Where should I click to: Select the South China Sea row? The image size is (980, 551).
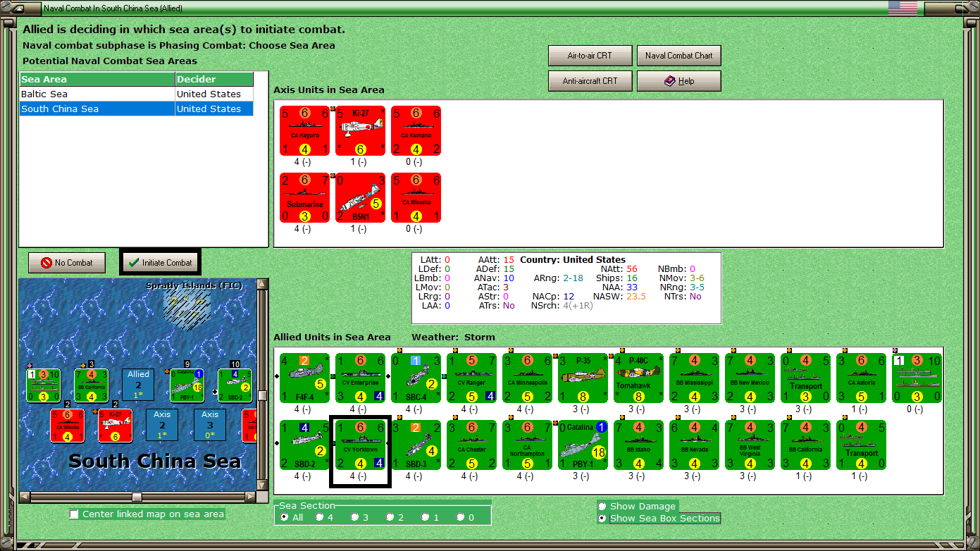coord(136,109)
